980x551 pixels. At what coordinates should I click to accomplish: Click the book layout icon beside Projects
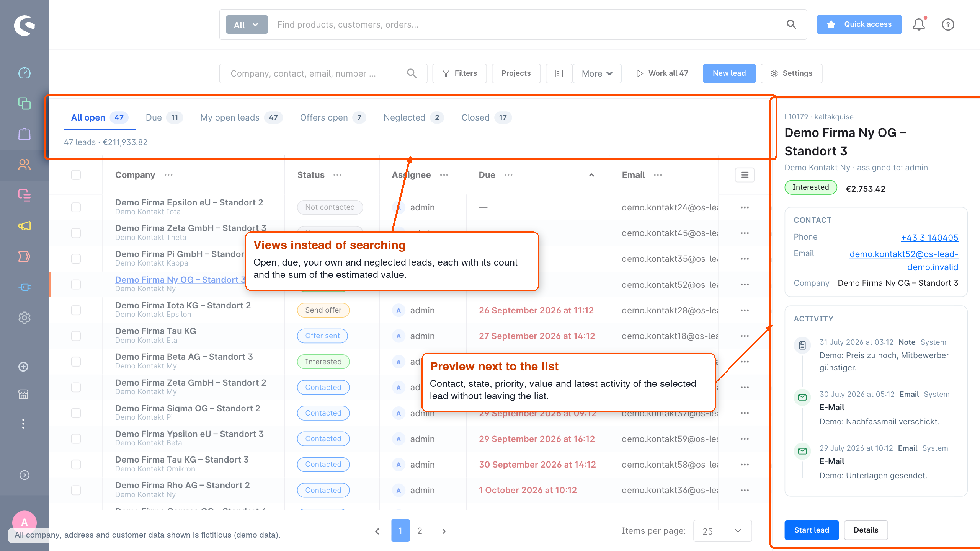click(x=559, y=73)
